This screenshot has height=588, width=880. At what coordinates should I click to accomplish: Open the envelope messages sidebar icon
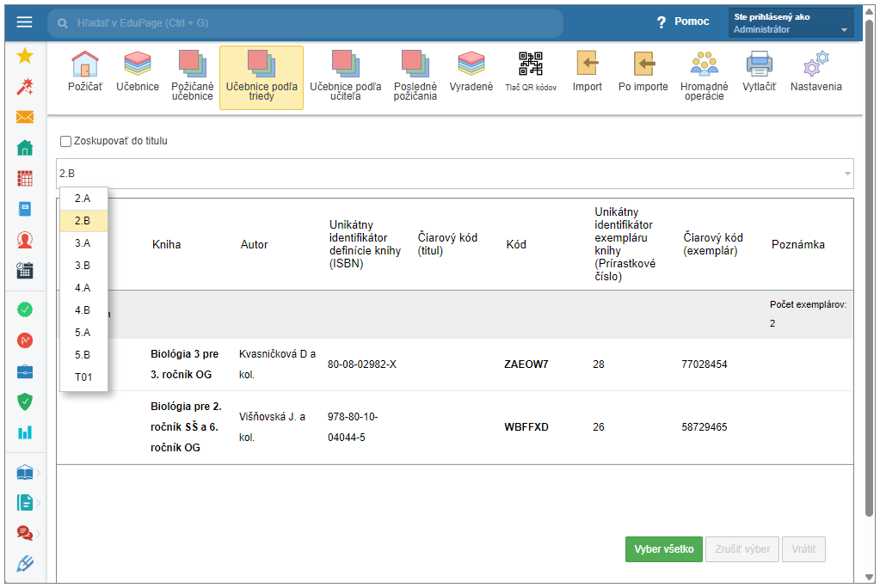tap(25, 118)
